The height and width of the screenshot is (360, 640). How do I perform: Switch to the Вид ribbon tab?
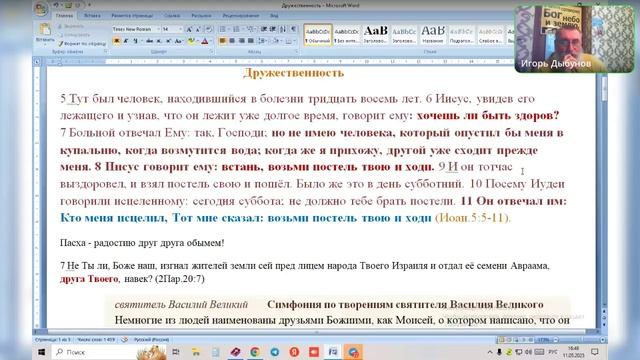274,16
